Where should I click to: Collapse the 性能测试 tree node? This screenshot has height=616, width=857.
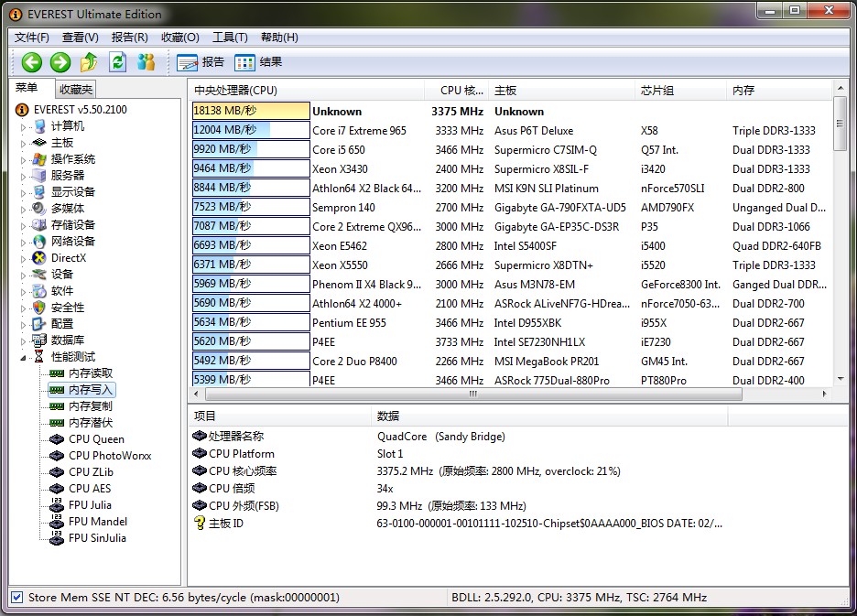pos(24,358)
